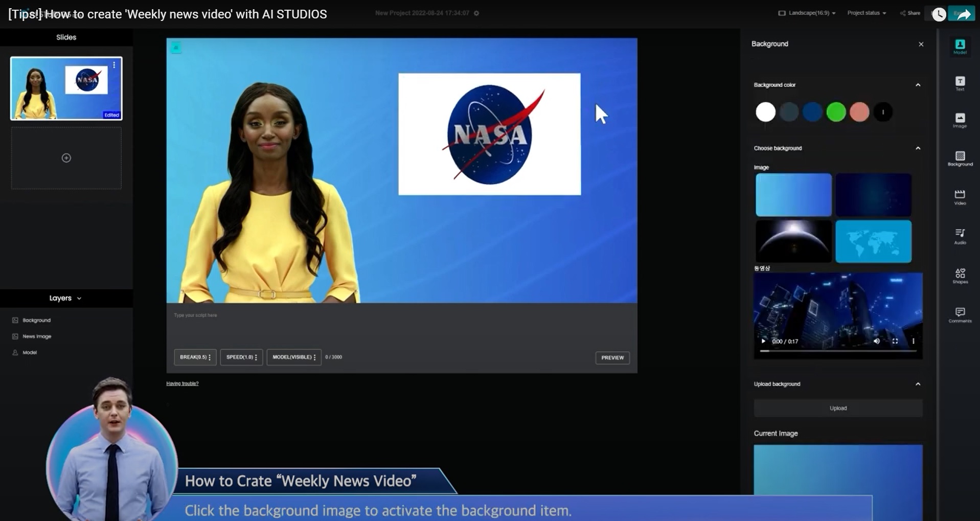Choose green background color swatch
Viewport: 980px width, 521px height.
coord(836,112)
